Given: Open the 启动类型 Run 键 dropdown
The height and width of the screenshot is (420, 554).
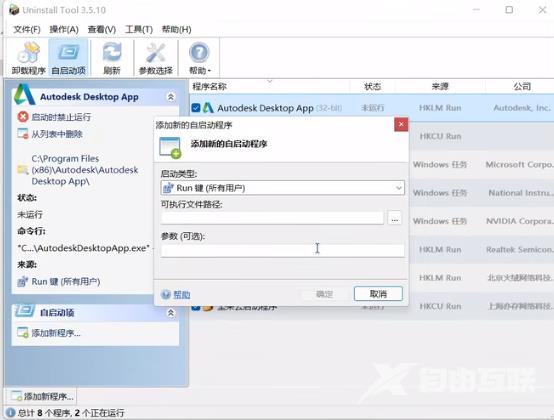Looking at the screenshot, I should [x=283, y=188].
